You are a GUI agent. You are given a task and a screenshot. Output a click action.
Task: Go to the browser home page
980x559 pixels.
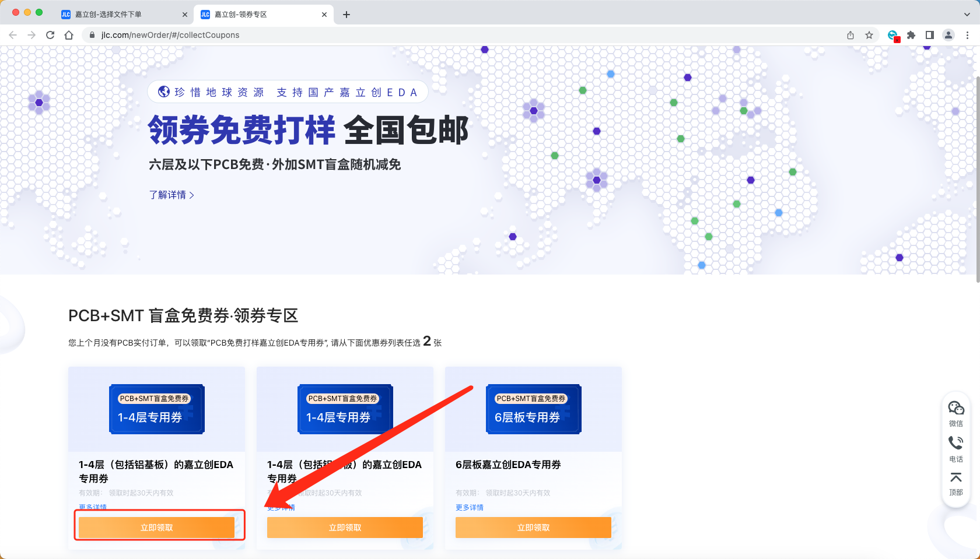(69, 35)
